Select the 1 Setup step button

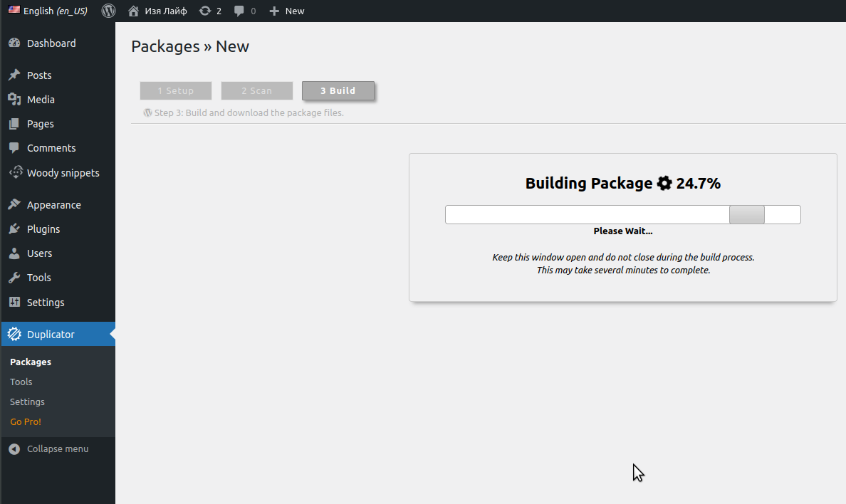coord(176,90)
